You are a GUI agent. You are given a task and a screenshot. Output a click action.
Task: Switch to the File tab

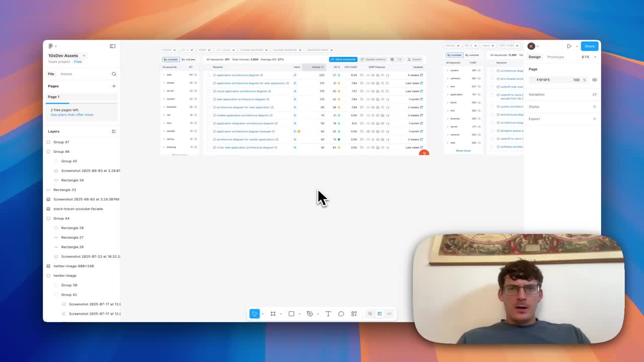51,74
